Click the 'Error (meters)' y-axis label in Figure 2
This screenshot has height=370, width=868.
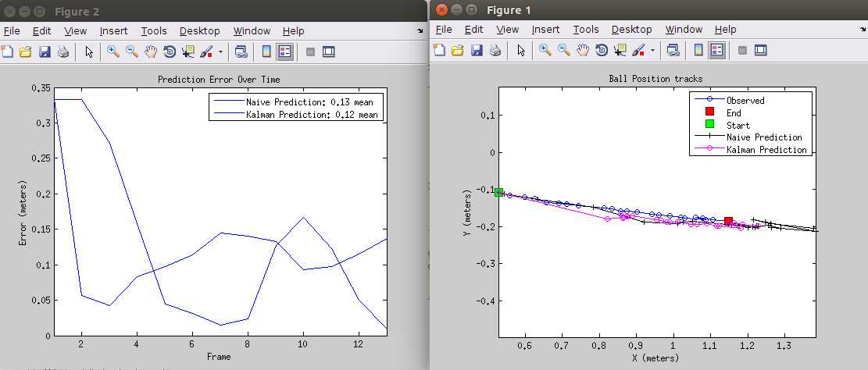click(x=23, y=212)
